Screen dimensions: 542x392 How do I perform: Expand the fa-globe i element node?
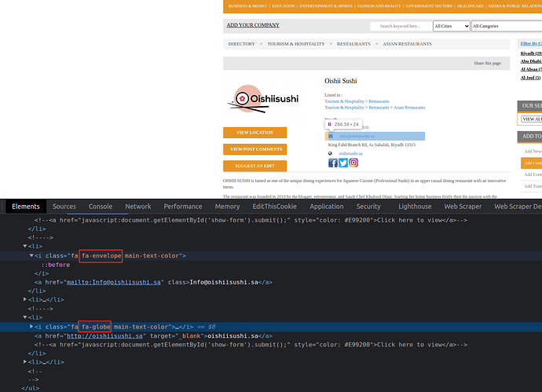[x=32, y=326]
